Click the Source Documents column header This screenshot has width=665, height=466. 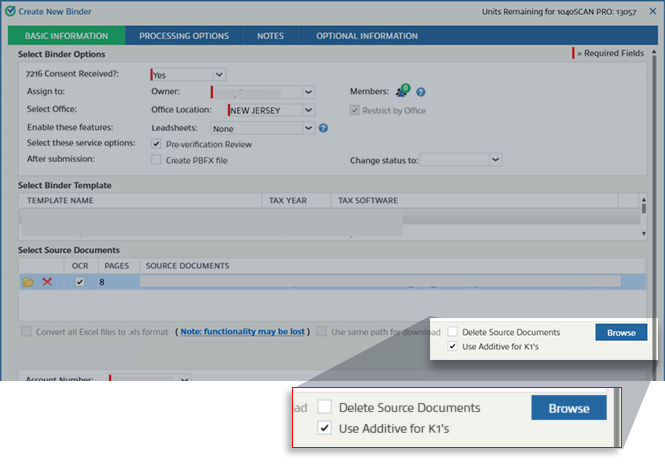tap(393, 266)
